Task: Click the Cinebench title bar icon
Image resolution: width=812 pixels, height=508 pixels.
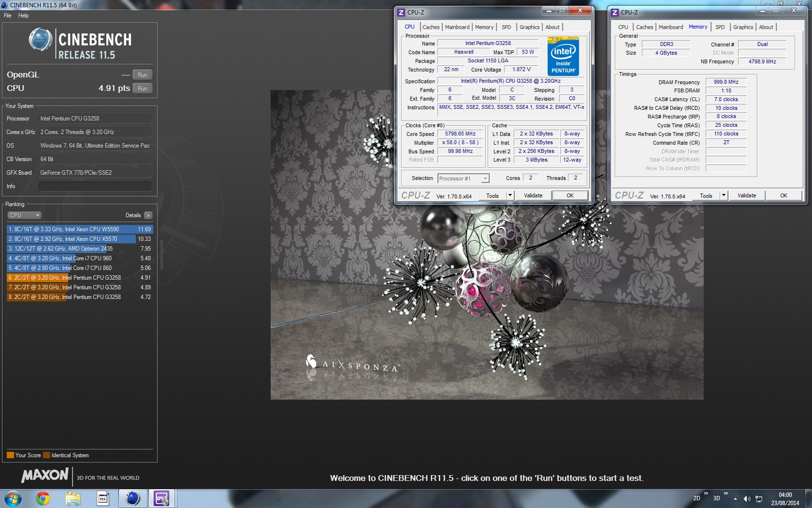Action: [x=4, y=5]
